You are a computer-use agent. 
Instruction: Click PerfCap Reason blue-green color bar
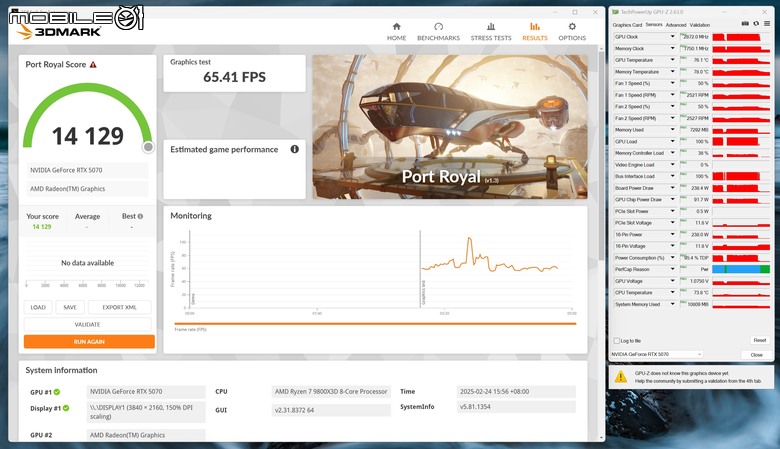click(x=741, y=269)
